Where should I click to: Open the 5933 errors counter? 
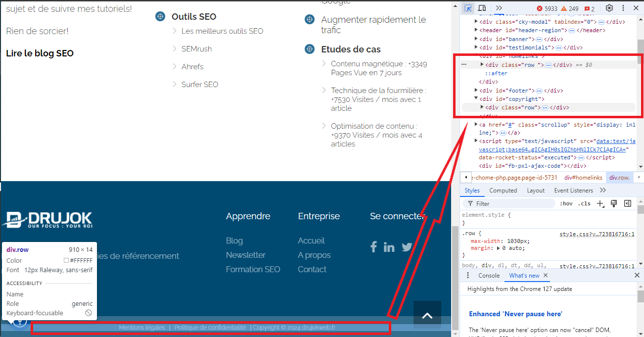point(547,8)
